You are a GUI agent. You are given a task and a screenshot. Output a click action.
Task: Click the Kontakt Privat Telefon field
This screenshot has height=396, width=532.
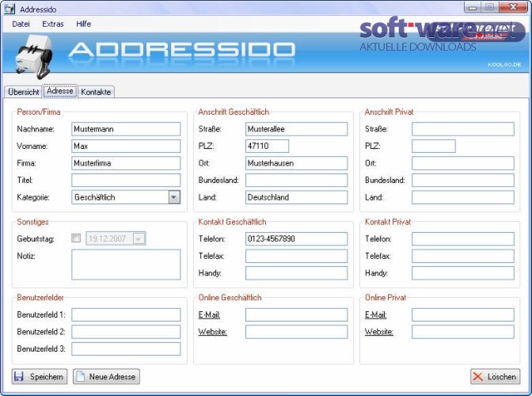463,238
